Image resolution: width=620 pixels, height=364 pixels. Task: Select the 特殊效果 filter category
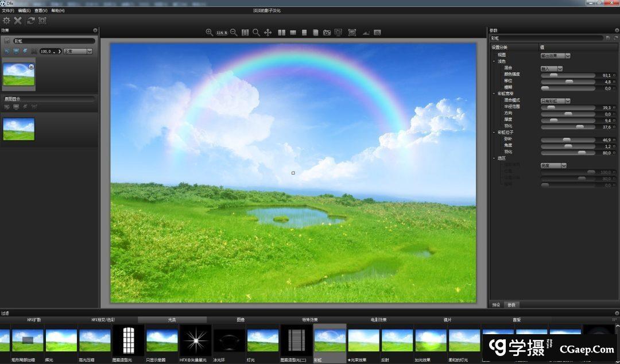(310, 320)
